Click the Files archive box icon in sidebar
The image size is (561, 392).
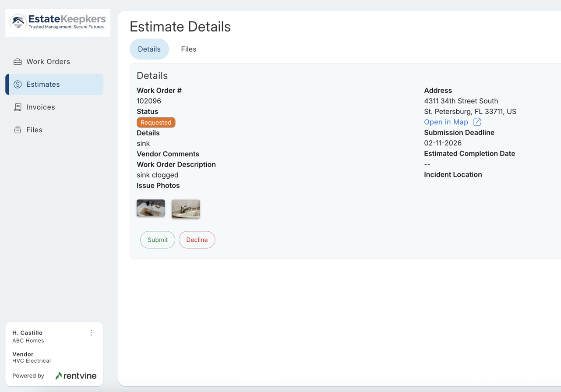click(x=18, y=130)
